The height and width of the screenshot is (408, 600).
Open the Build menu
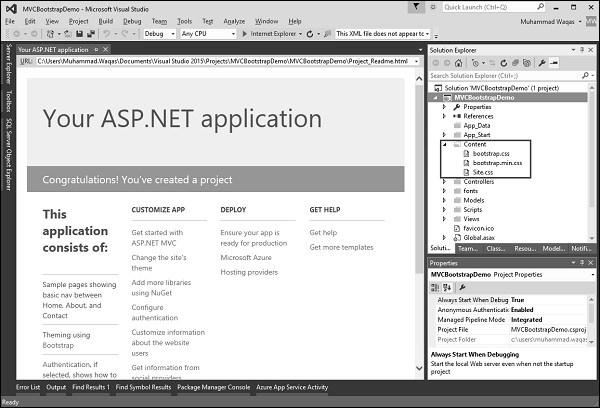tap(105, 20)
